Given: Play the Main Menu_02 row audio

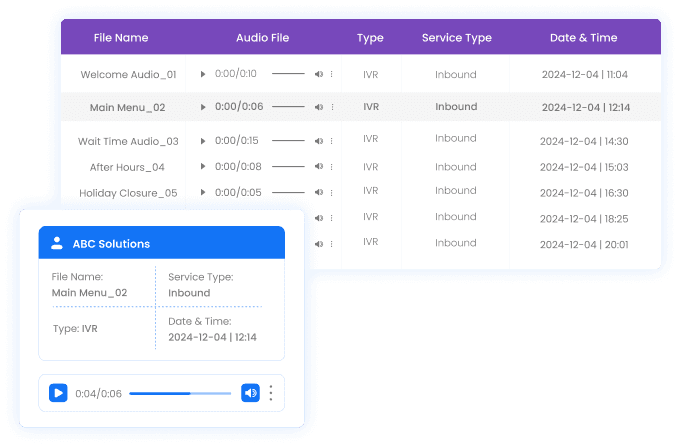Looking at the screenshot, I should coord(203,107).
